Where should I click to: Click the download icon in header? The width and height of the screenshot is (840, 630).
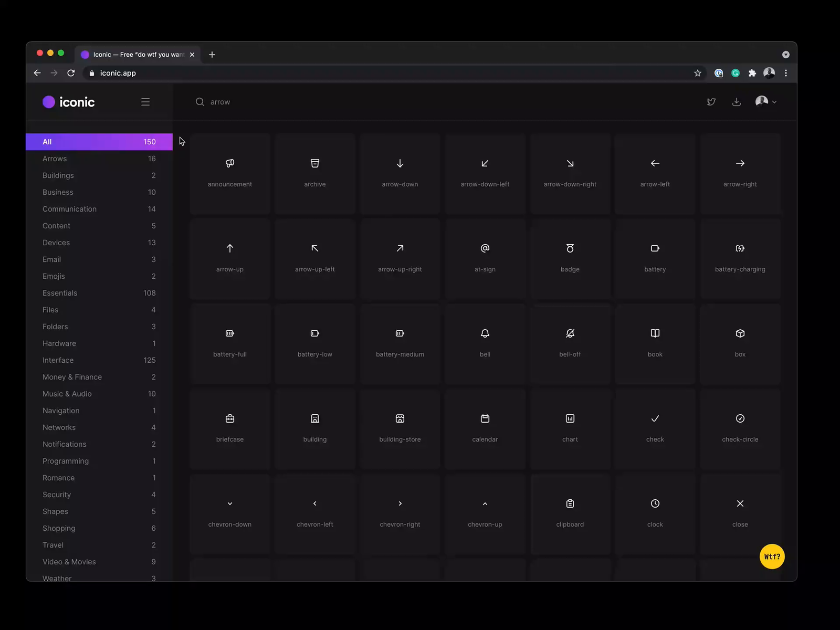tap(736, 102)
